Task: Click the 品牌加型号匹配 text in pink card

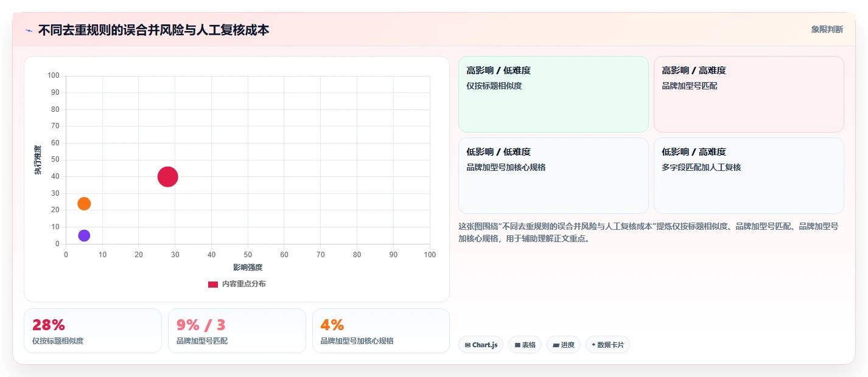Action: 690,86
